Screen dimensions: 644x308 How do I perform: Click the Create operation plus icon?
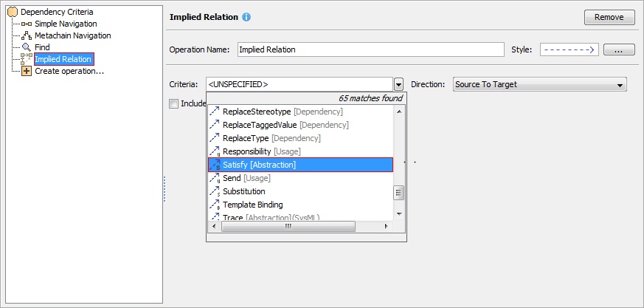(x=27, y=71)
